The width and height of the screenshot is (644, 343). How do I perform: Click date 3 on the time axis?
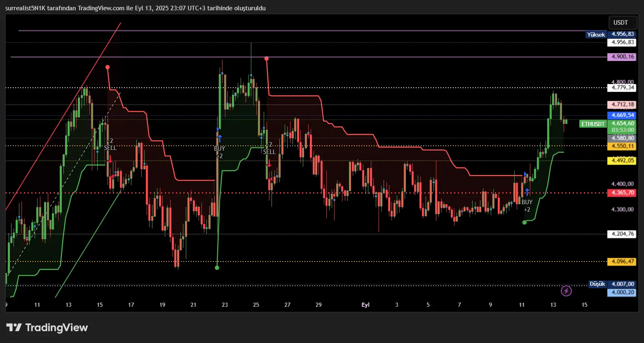click(397, 305)
